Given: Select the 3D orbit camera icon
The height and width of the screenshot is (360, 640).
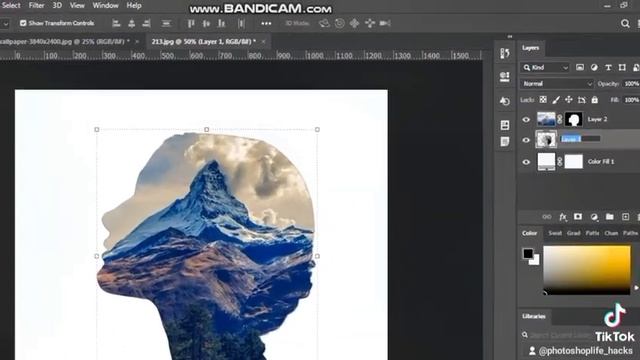Looking at the screenshot, I should pos(324,23).
